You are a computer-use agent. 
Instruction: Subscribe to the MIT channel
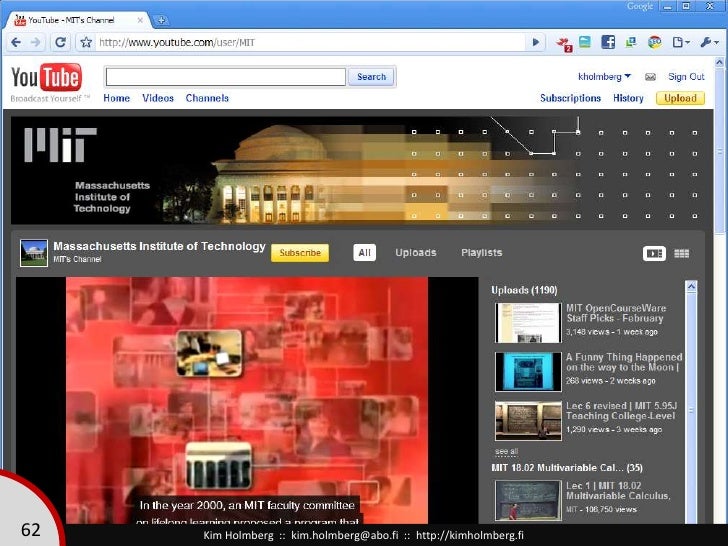pyautogui.click(x=300, y=253)
